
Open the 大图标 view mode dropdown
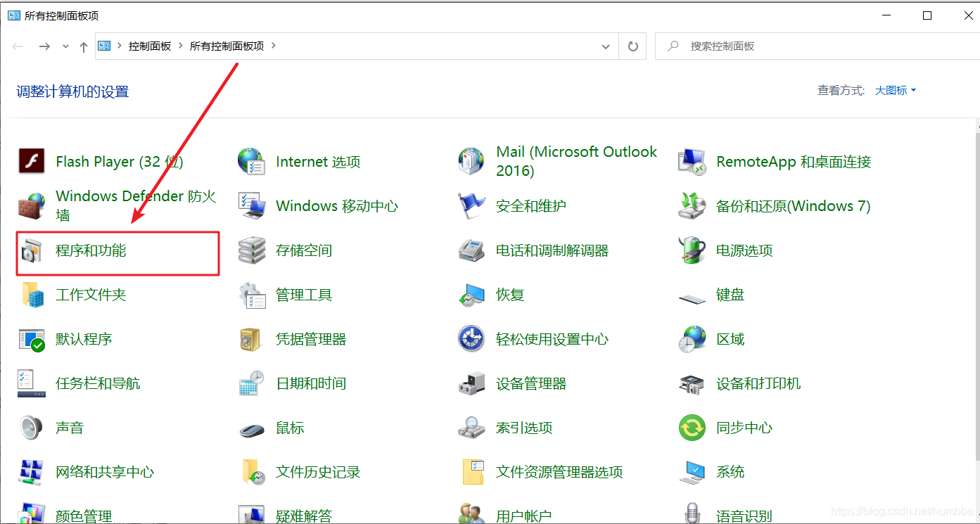892,90
